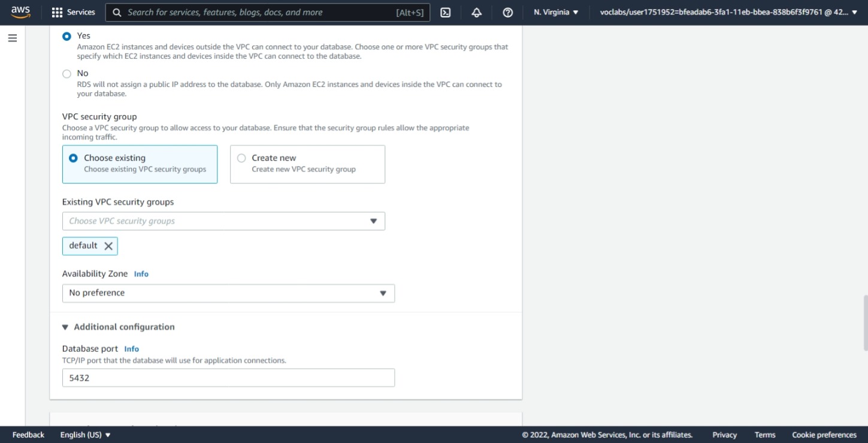Image resolution: width=868 pixels, height=443 pixels.
Task: Open the notifications bell
Action: tap(476, 11)
